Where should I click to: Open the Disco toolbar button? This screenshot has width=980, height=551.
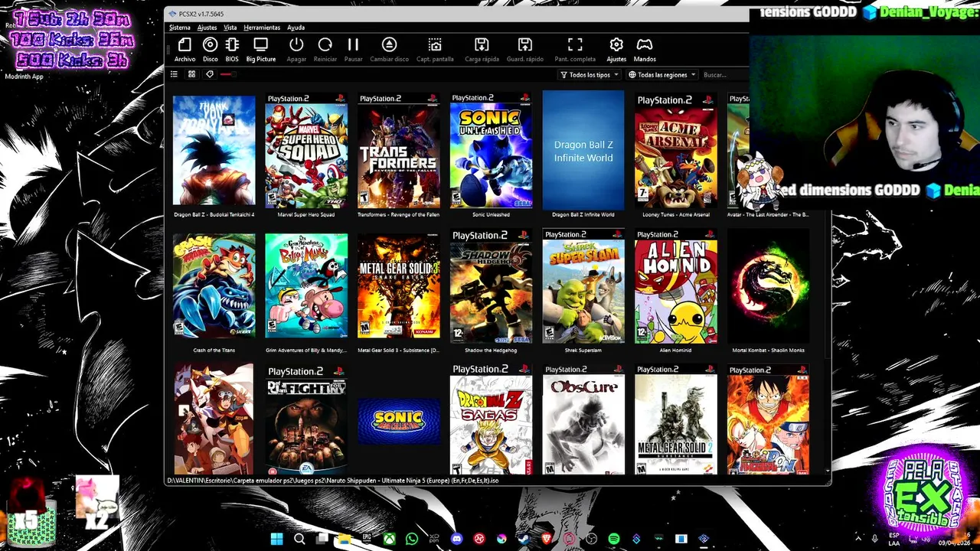pyautogui.click(x=210, y=49)
